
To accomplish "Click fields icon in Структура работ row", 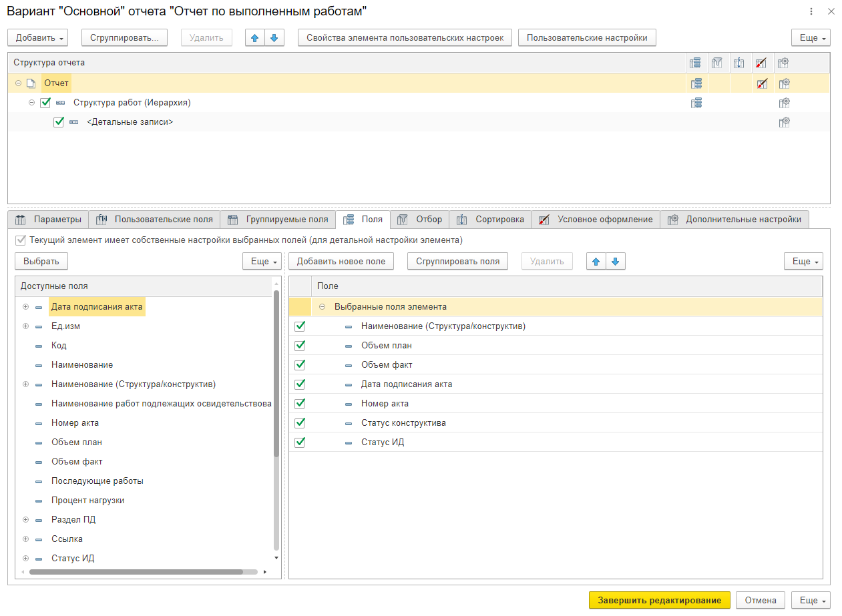I will 696,103.
